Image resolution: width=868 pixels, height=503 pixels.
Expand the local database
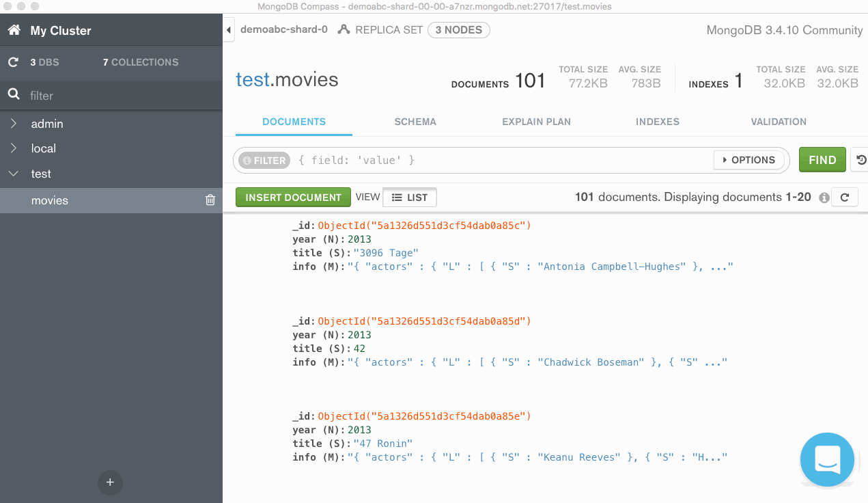(14, 148)
